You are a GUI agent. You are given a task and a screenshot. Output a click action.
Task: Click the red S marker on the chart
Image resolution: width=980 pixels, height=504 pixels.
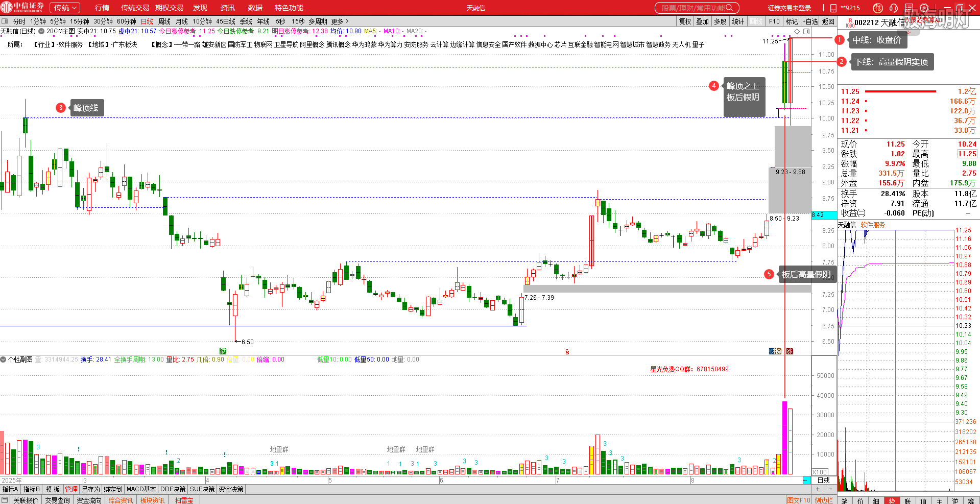567,352
